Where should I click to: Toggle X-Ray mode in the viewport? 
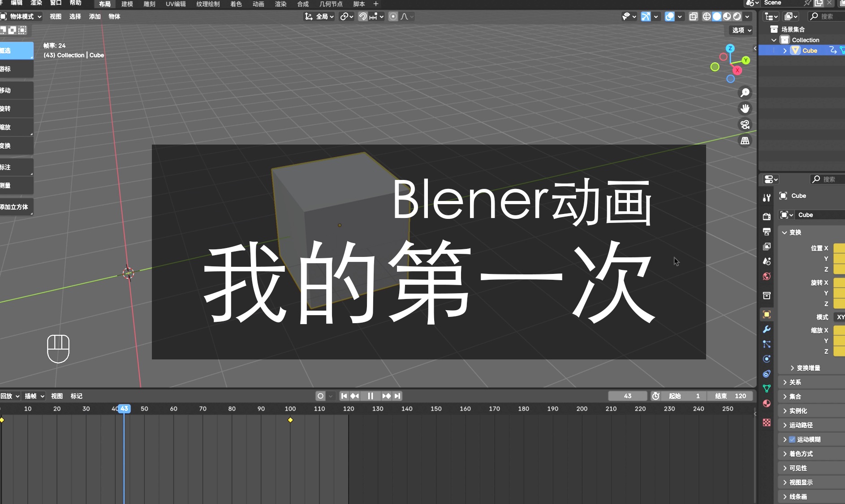click(x=693, y=17)
